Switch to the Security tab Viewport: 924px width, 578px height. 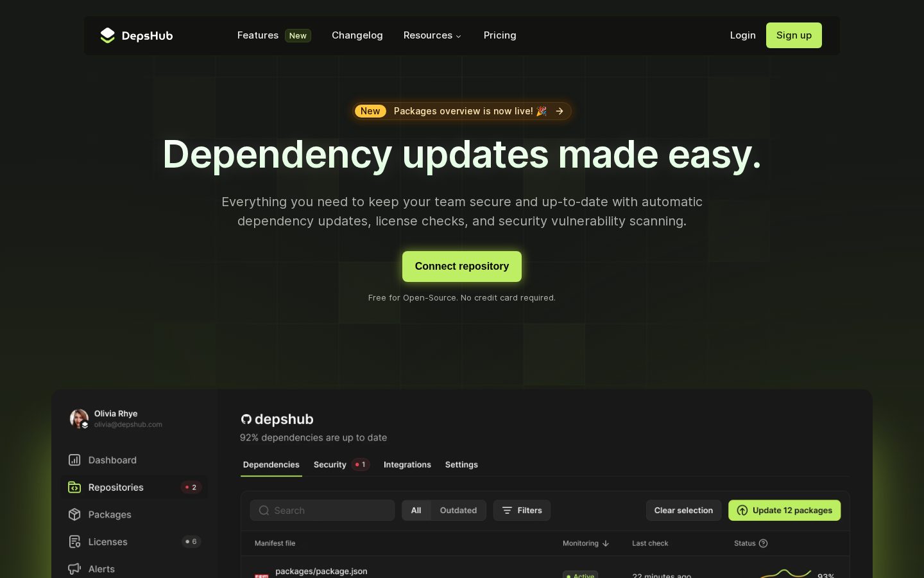pos(330,464)
